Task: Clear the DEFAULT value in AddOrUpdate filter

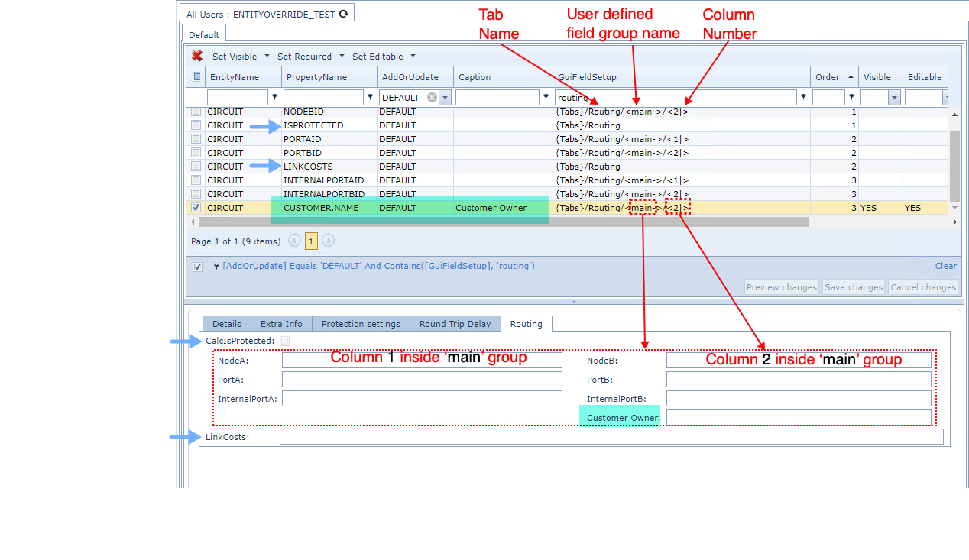Action: (x=432, y=98)
